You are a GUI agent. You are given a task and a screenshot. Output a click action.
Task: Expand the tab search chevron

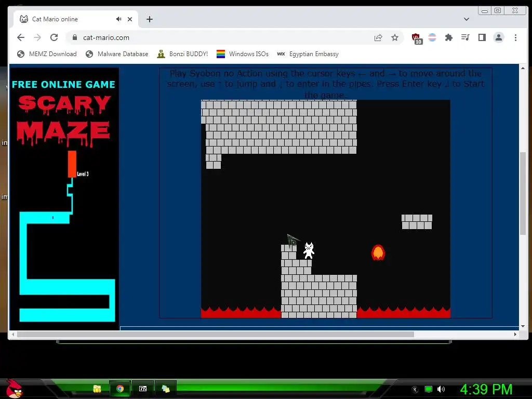(467, 19)
